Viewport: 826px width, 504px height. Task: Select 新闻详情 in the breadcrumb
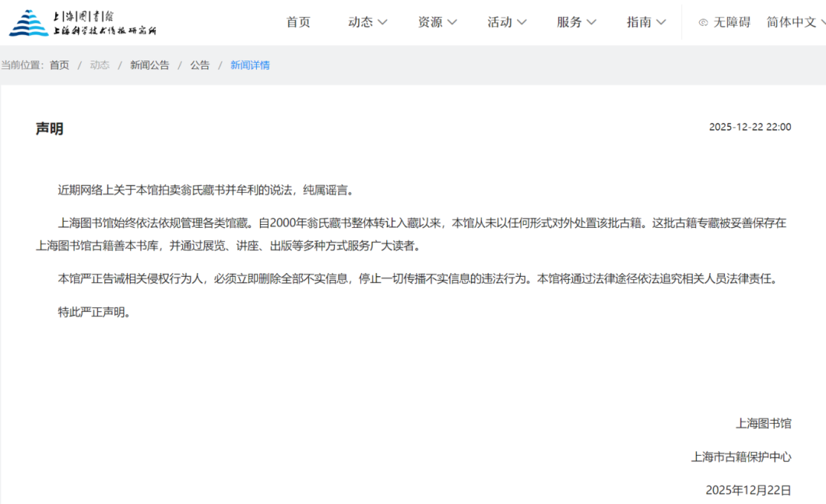(x=250, y=65)
